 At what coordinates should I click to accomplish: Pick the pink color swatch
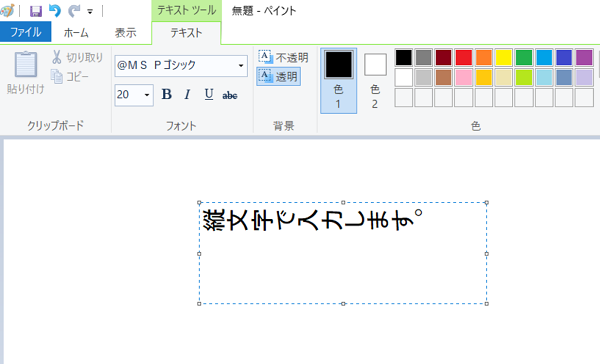pos(464,78)
